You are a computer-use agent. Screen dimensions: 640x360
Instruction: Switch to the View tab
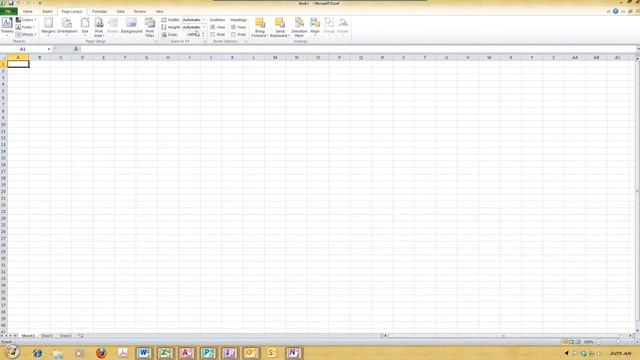coord(159,11)
